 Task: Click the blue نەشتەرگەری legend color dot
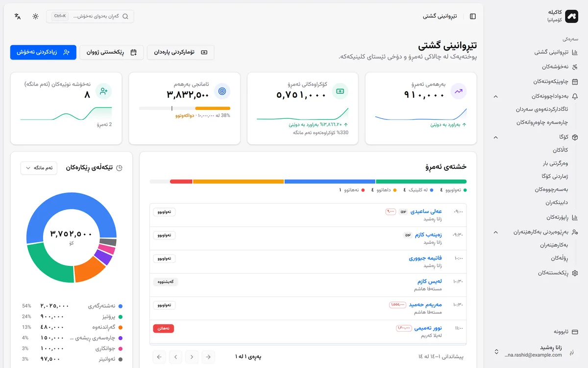(x=121, y=306)
